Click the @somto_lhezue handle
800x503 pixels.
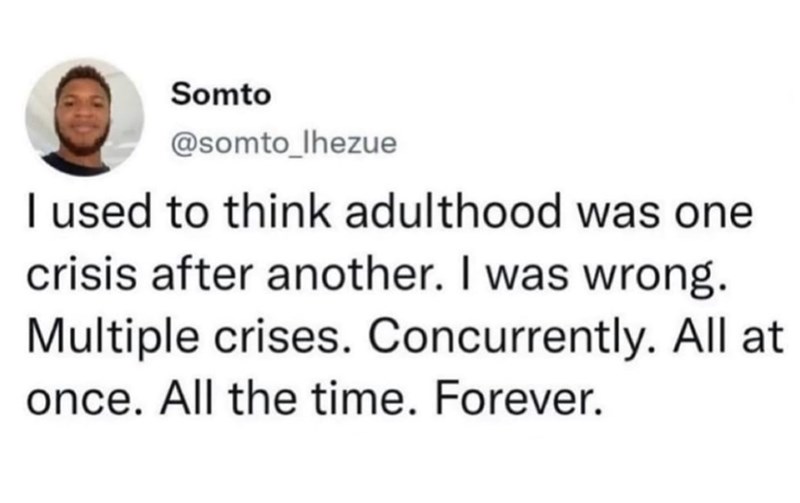[x=286, y=143]
